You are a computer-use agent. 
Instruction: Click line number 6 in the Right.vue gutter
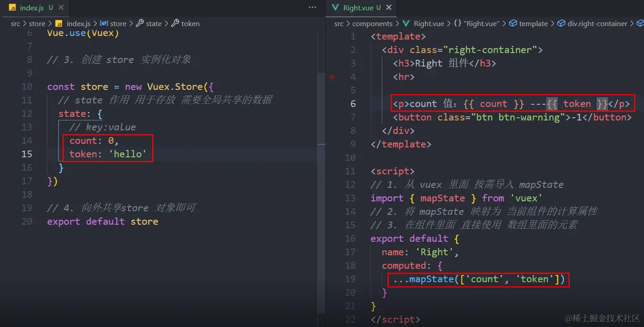click(x=353, y=104)
